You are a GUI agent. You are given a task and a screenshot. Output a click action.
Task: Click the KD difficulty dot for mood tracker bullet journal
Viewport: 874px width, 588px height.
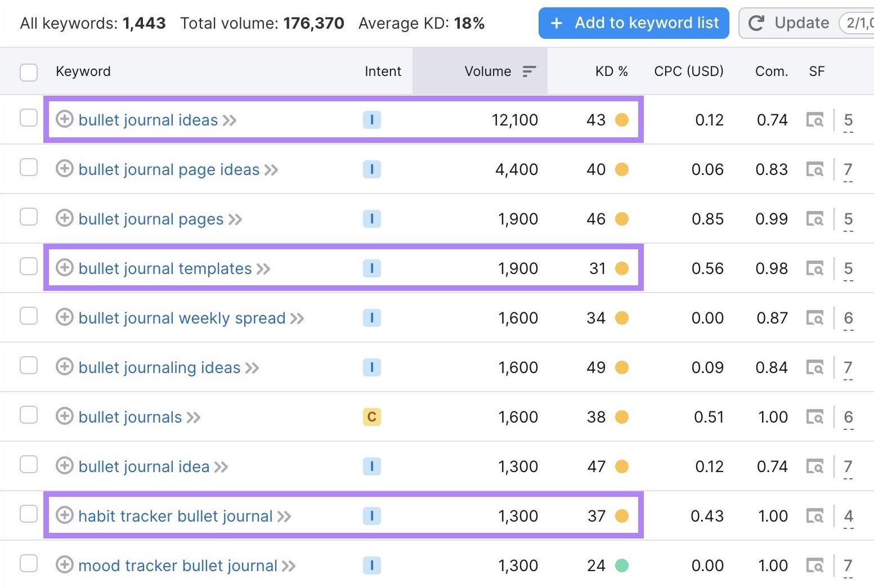coord(621,565)
